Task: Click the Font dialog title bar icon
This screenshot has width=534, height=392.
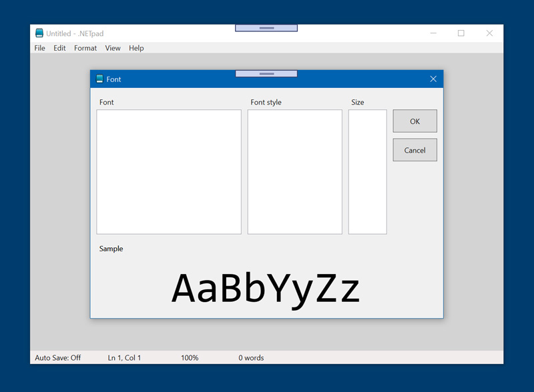Action: (99, 79)
